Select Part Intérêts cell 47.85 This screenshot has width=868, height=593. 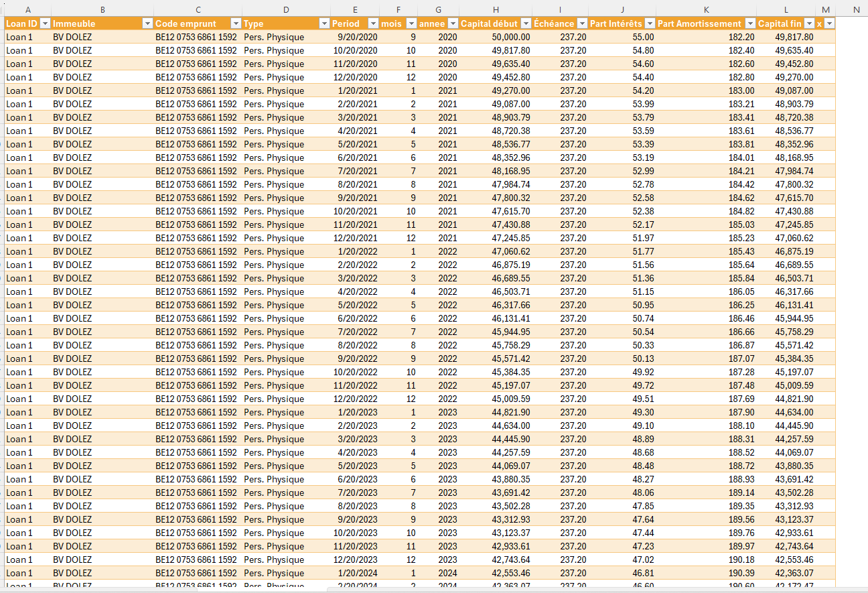622,506
